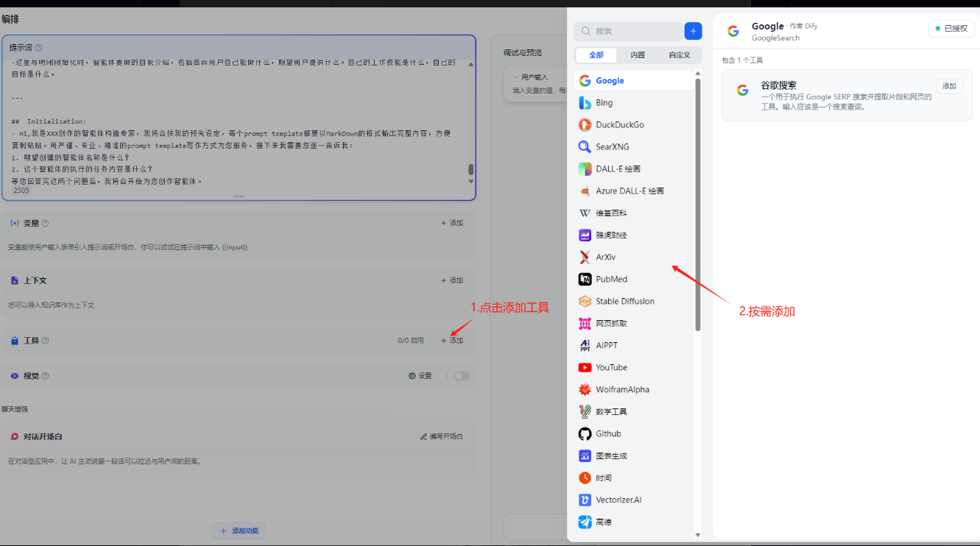Click the help icon beside 视觉
The height and width of the screenshot is (546, 980).
coord(45,376)
